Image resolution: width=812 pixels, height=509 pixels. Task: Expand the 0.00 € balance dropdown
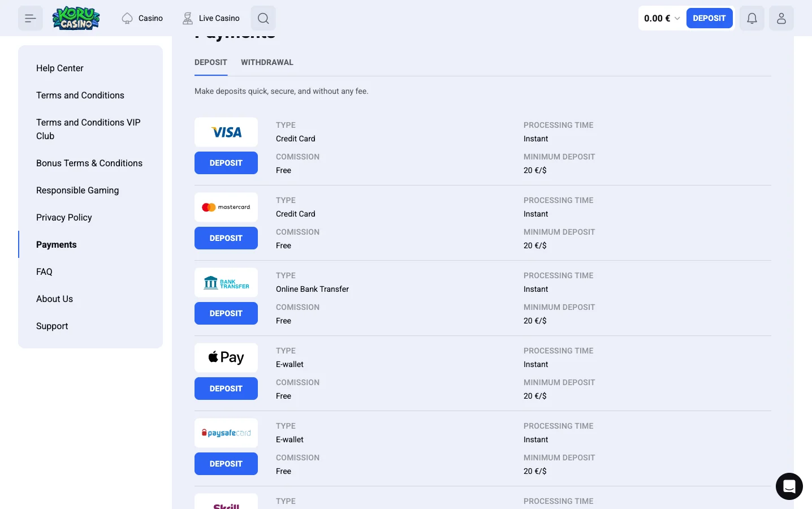662,18
